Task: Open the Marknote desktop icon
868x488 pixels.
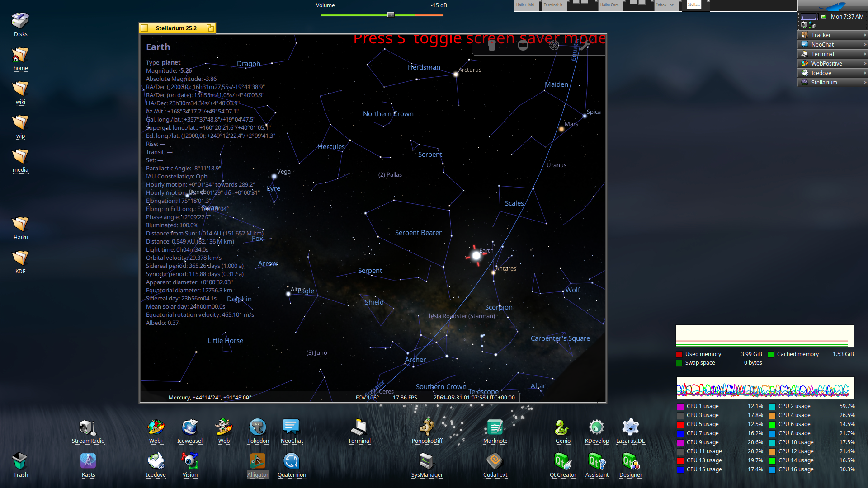Action: pos(495,432)
